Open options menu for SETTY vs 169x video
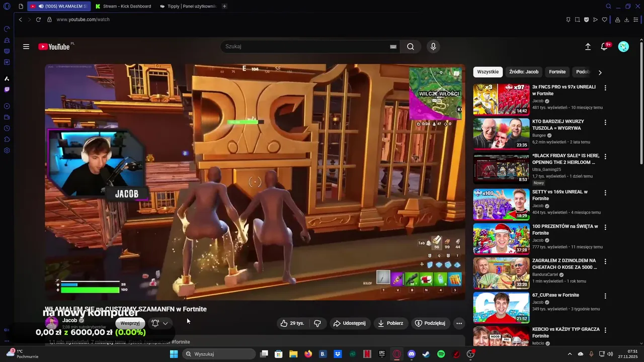The width and height of the screenshot is (644, 362). (605, 193)
